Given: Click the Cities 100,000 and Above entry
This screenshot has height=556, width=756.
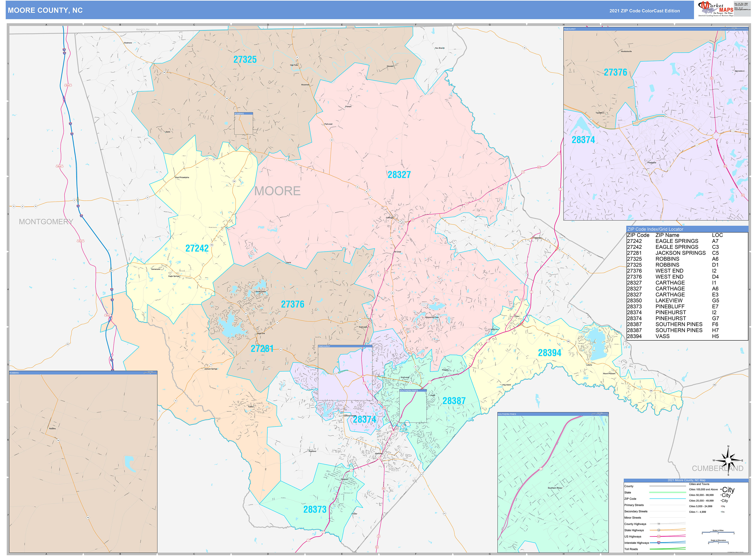Looking at the screenshot, I should [x=703, y=490].
